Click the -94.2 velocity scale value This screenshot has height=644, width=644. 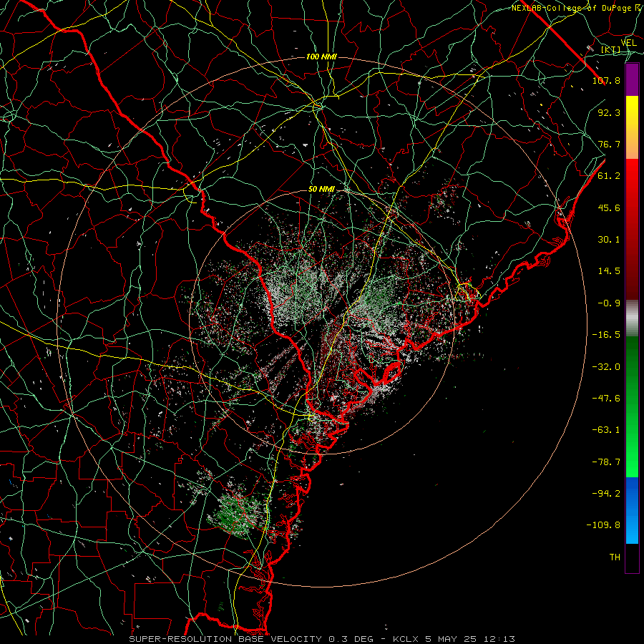tap(606, 494)
